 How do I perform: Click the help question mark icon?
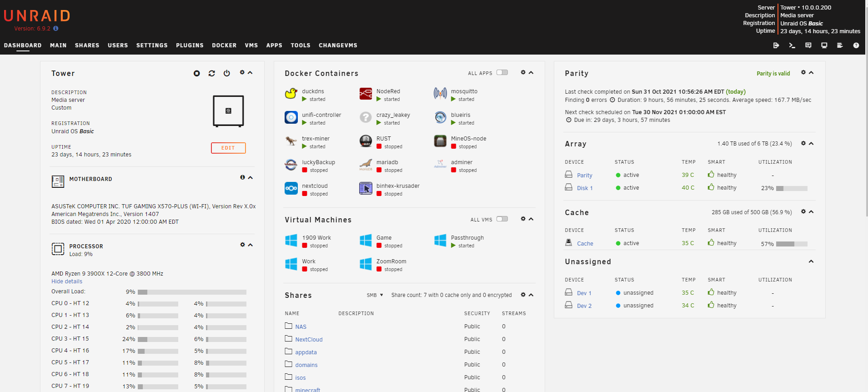click(x=856, y=45)
